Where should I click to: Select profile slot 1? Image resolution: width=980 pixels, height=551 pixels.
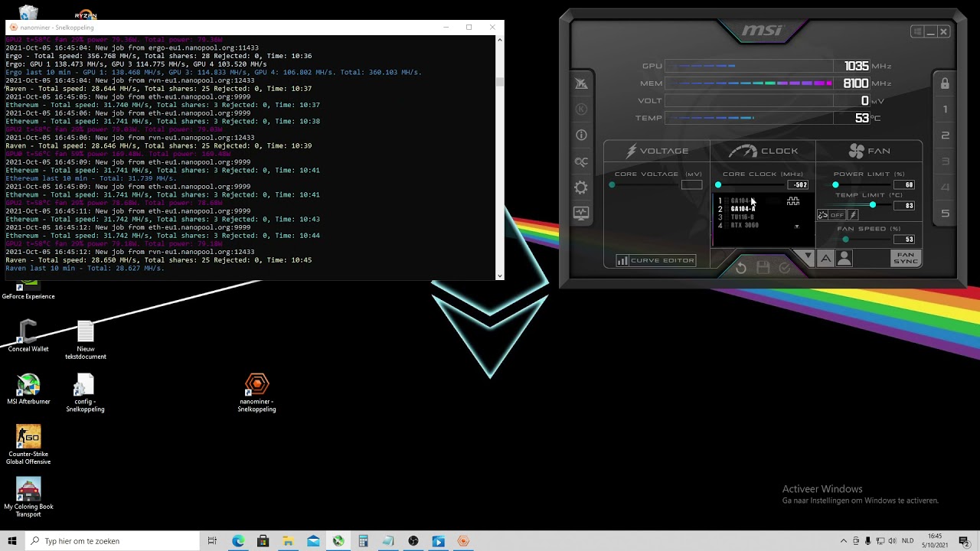pos(945,109)
